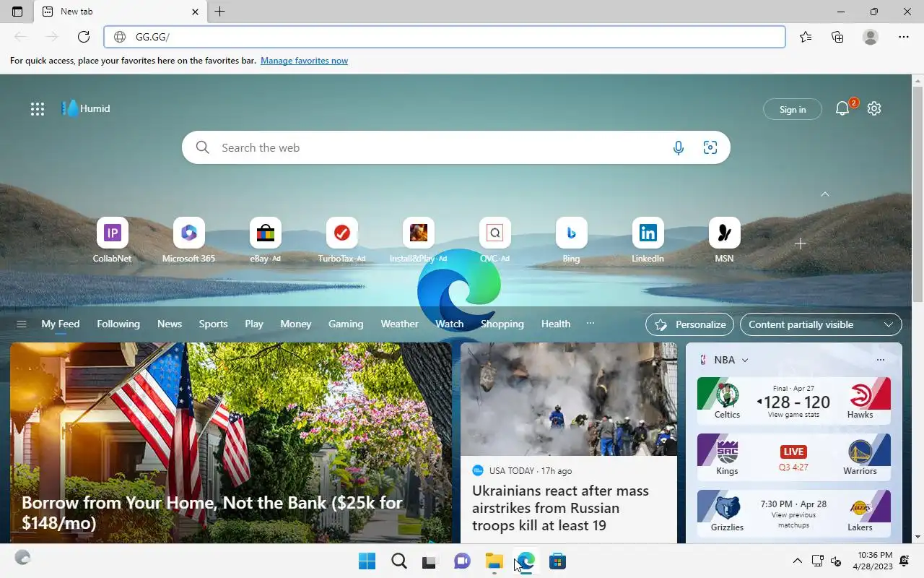Image resolution: width=924 pixels, height=578 pixels.
Task: Open the app launcher grid icon
Action: pos(38,109)
